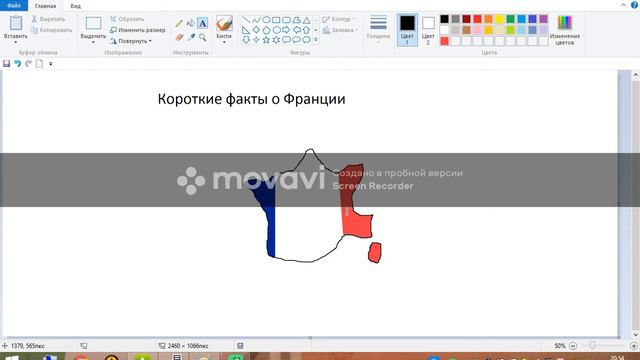Click the Вставить paste clipboard button
The height and width of the screenshot is (360, 640).
point(16,27)
